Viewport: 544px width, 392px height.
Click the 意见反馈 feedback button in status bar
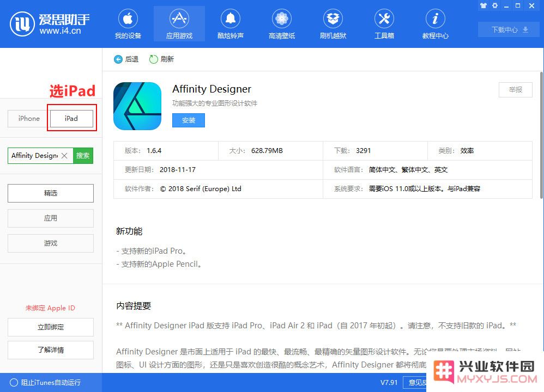[x=415, y=383]
